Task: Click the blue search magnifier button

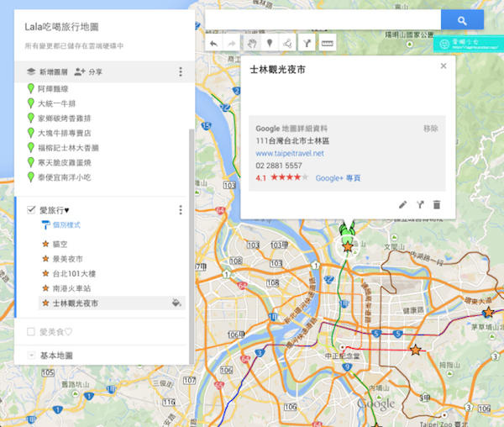Action: pyautogui.click(x=461, y=19)
